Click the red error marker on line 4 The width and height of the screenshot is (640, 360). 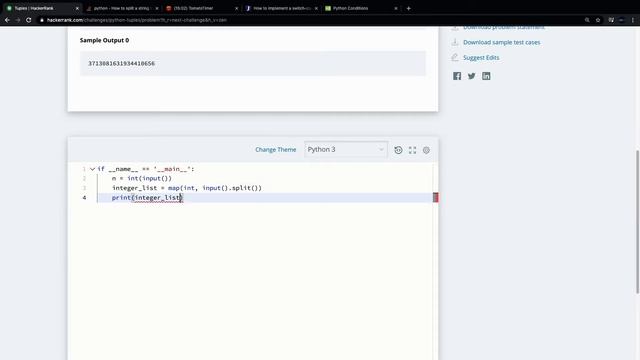pyautogui.click(x=436, y=198)
